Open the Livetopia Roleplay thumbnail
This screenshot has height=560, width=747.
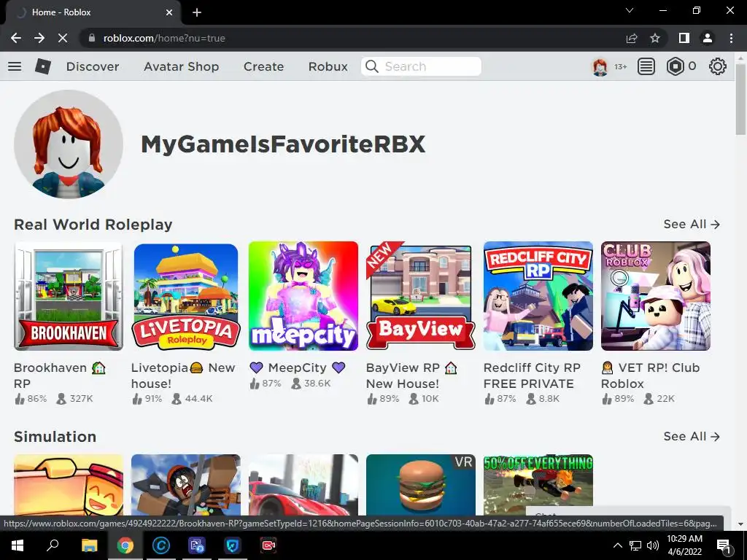pyautogui.click(x=186, y=296)
